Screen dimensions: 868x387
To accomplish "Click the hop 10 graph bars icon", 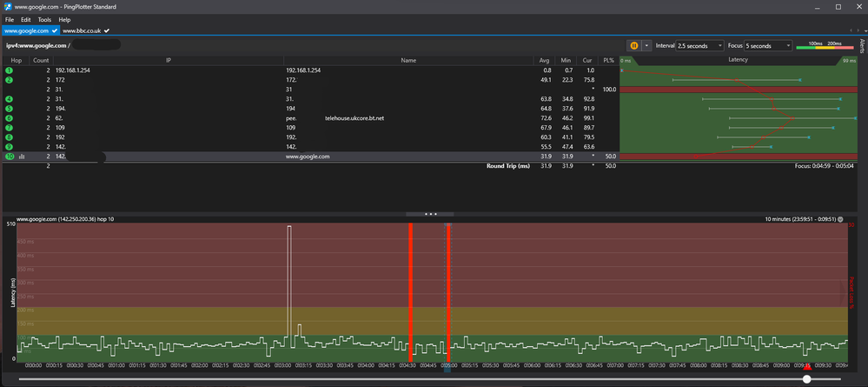I will [x=21, y=157].
